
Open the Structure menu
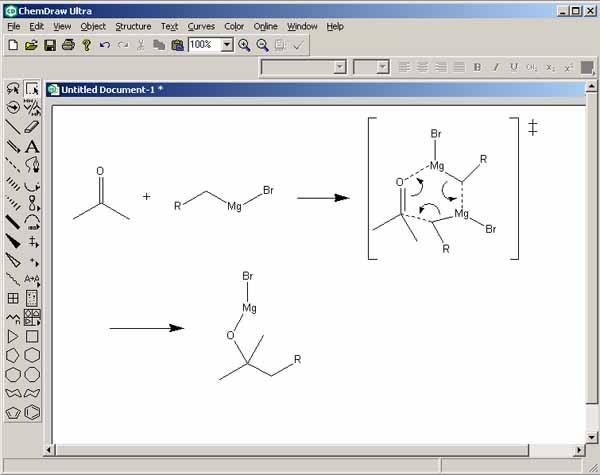coord(133,26)
